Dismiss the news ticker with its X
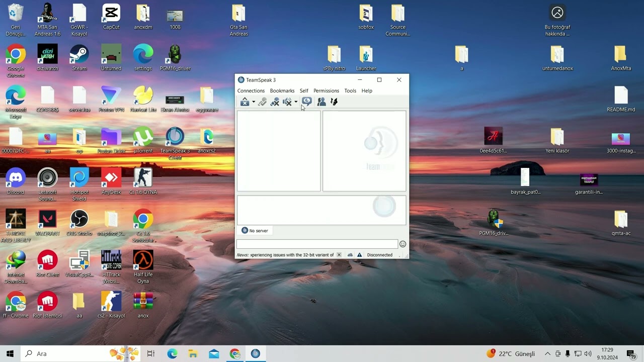 (339, 255)
